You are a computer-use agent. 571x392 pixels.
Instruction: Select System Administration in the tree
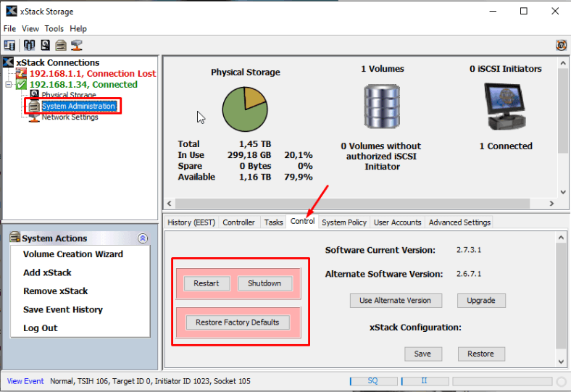click(79, 106)
